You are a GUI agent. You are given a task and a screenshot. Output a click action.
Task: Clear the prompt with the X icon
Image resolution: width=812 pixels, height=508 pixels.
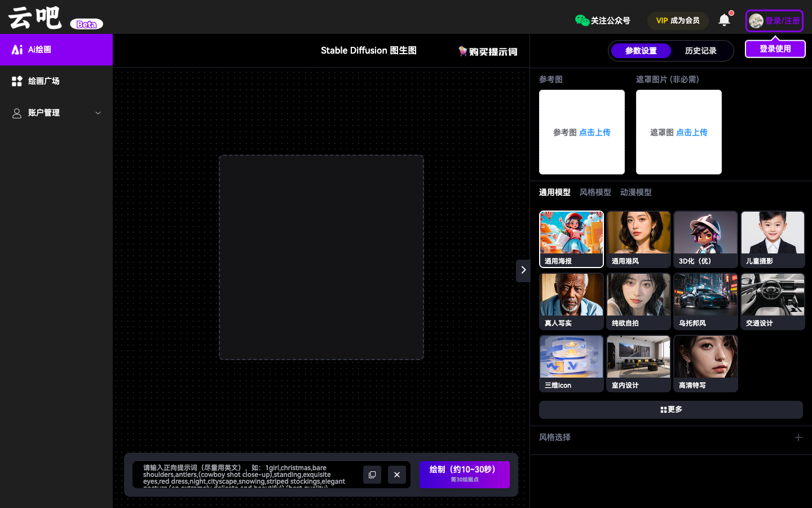[397, 475]
